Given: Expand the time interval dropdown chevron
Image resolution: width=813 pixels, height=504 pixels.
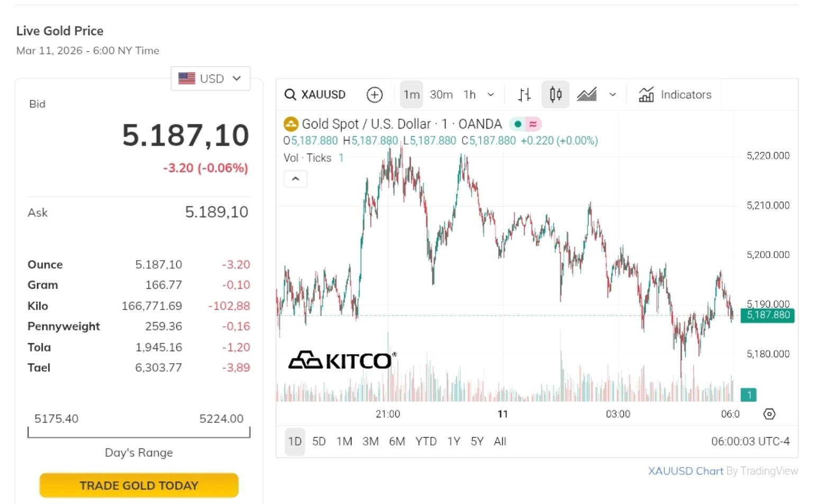Looking at the screenshot, I should (491, 95).
